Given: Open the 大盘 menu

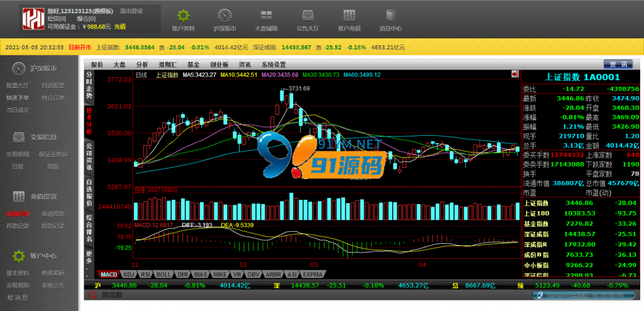Looking at the screenshot, I should [x=119, y=65].
